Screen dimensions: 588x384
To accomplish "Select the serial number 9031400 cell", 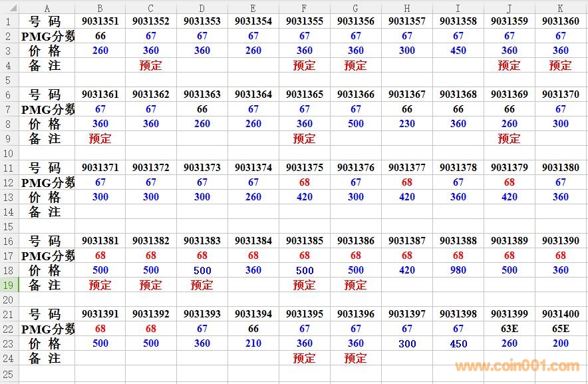I will point(560,314).
